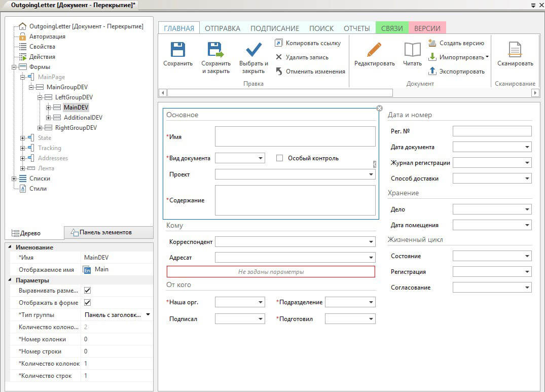Switch to the ВЕРСИИ ribbon tab
545x392 pixels.
(427, 28)
